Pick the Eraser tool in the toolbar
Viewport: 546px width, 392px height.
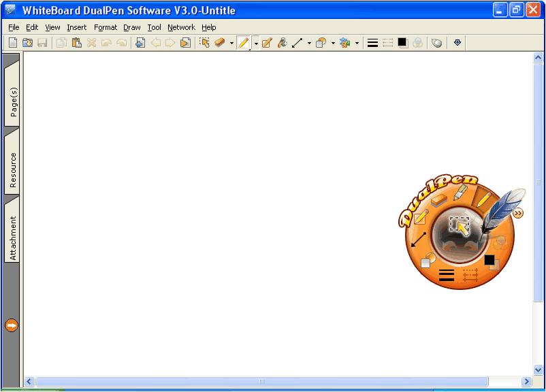[220, 43]
